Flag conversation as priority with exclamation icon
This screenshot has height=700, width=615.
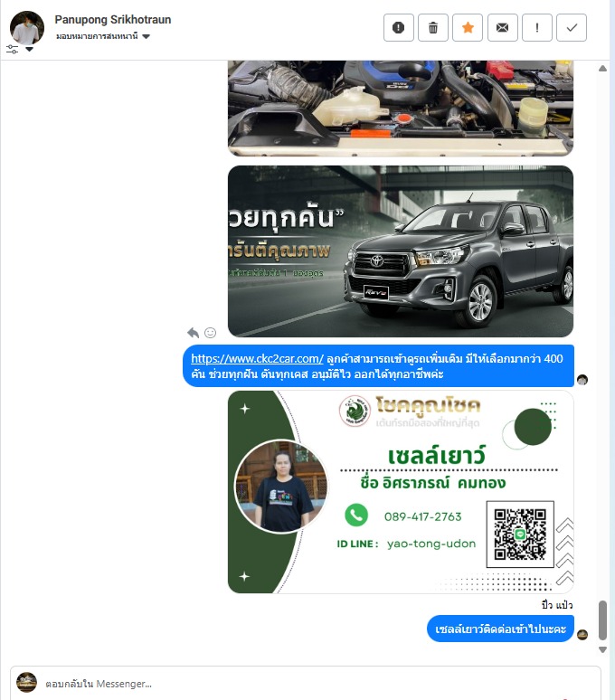coord(537,28)
